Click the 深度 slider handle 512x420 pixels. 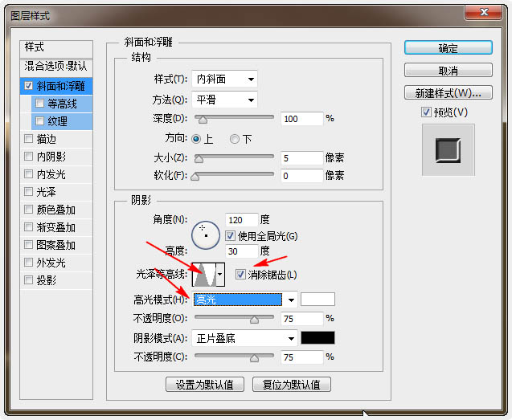203,120
